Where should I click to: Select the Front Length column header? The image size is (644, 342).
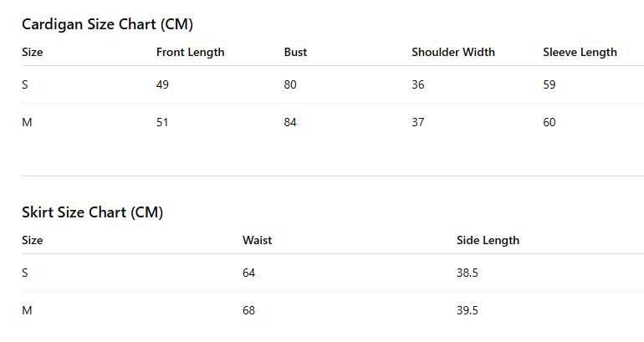(190, 53)
